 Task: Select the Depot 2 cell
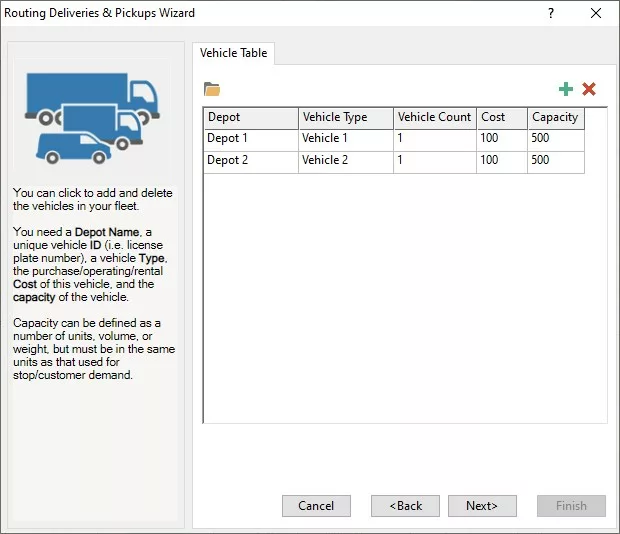click(x=250, y=161)
